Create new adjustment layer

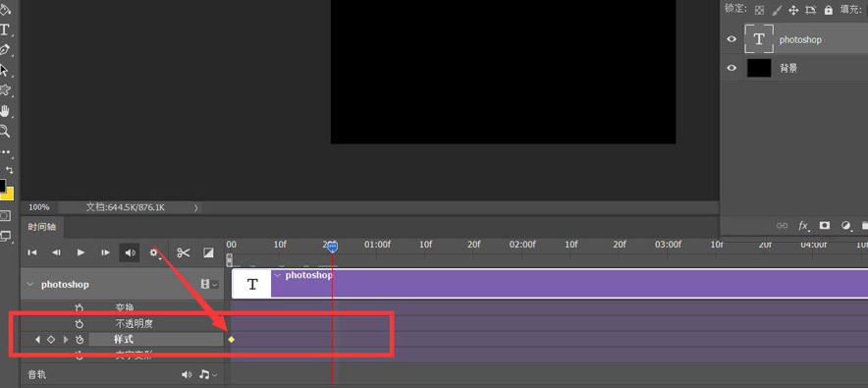(x=845, y=225)
